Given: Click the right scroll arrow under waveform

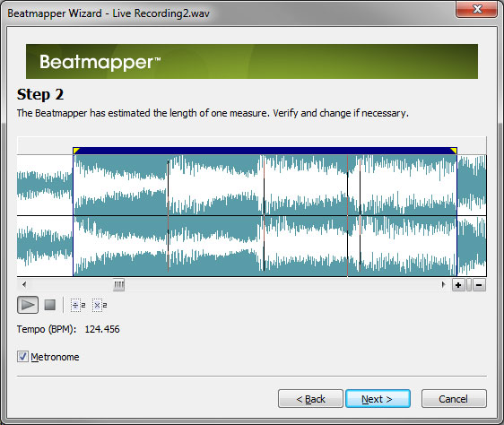Looking at the screenshot, I should (444, 284).
